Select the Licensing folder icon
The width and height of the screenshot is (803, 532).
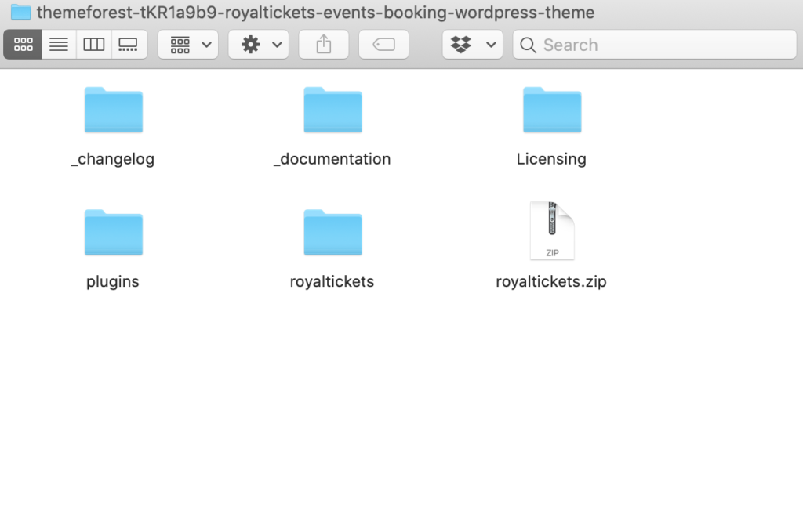coord(552,110)
